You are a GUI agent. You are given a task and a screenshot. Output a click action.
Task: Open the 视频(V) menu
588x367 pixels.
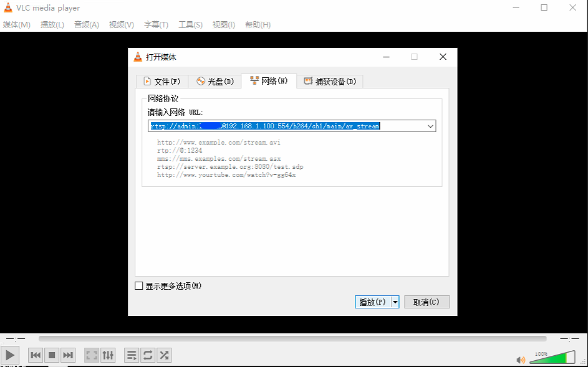pos(122,25)
